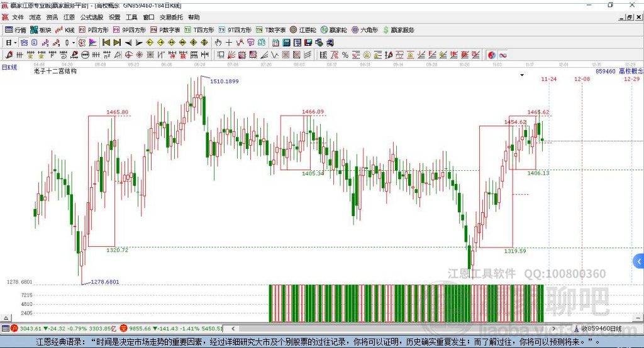Click the 1278.6801 low price label on the chart
This screenshot has height=348, width=644.
pos(105,282)
